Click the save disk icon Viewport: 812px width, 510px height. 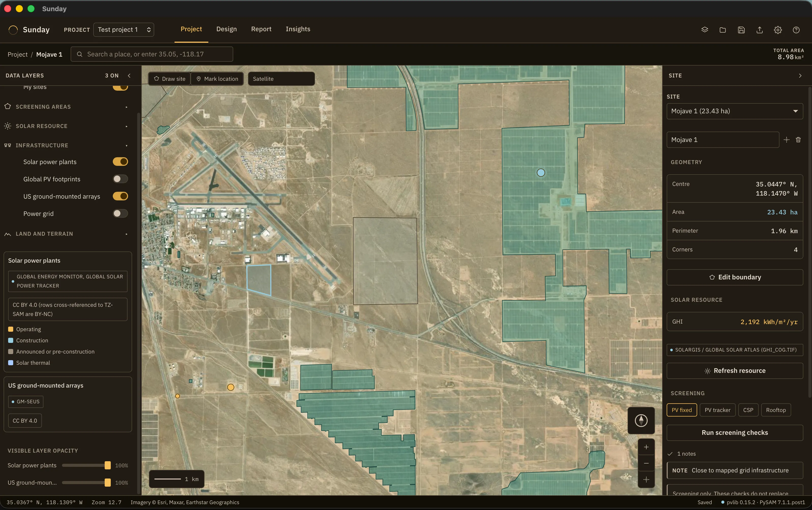point(741,30)
